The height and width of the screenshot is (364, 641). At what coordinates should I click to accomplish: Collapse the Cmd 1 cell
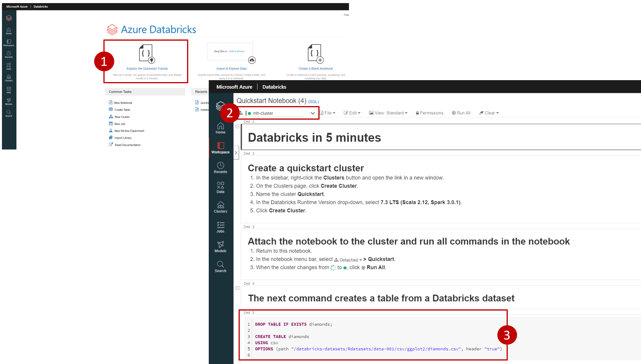click(x=237, y=126)
